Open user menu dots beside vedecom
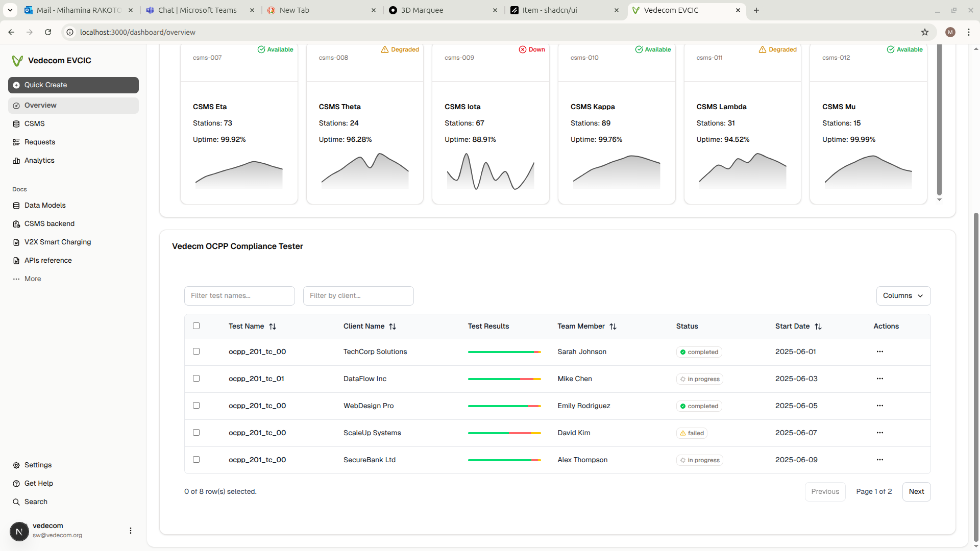The height and width of the screenshot is (551, 980). coord(131,531)
